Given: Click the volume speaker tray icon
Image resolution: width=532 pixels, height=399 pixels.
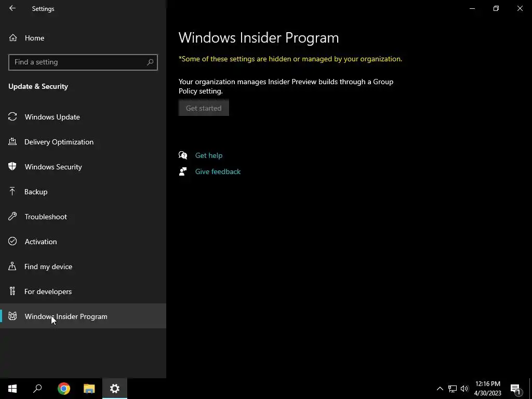Looking at the screenshot, I should 464,389.
